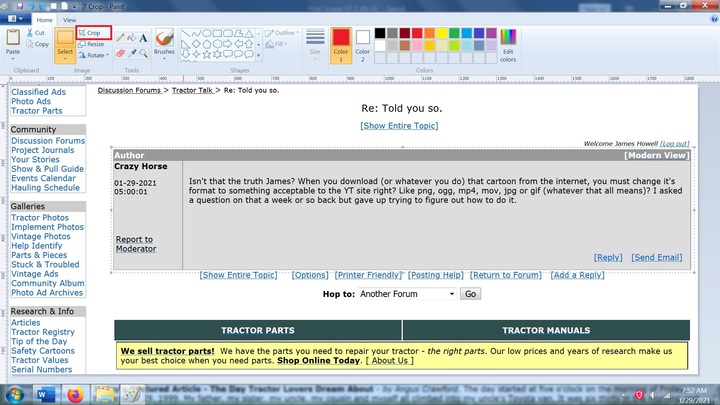The width and height of the screenshot is (720, 405).
Task: Open the Size line-thickness dropdown
Action: pos(315,45)
